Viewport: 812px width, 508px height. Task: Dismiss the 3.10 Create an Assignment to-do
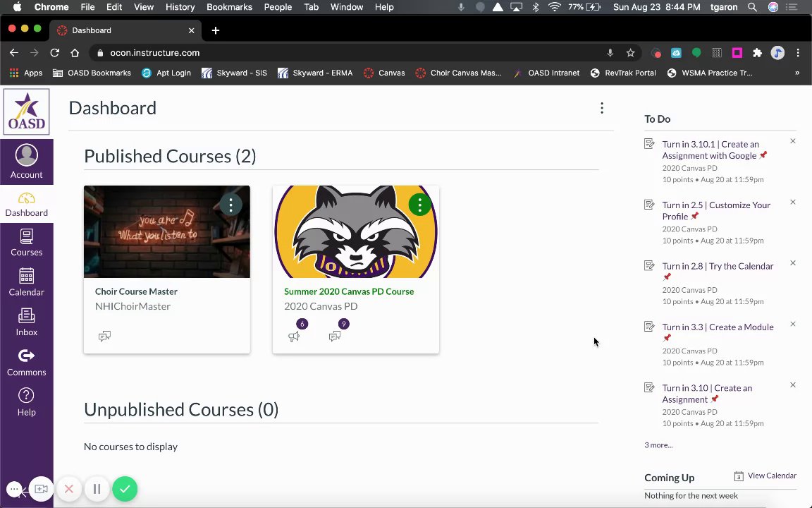pos(793,385)
